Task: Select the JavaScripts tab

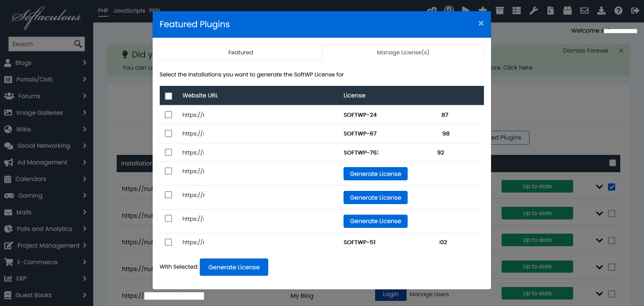Action: coord(129,11)
